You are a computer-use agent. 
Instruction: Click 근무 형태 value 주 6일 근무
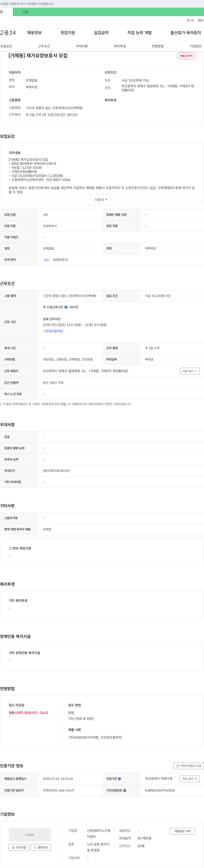(152, 348)
